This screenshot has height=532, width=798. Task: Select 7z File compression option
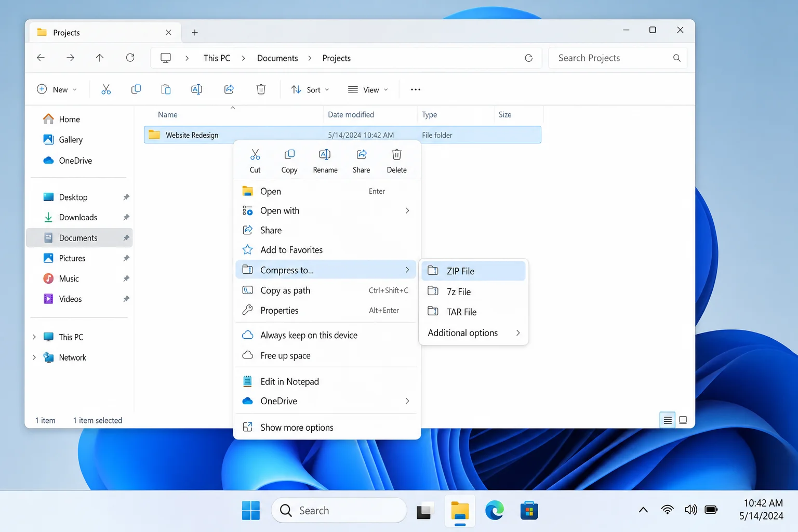pyautogui.click(x=474, y=291)
